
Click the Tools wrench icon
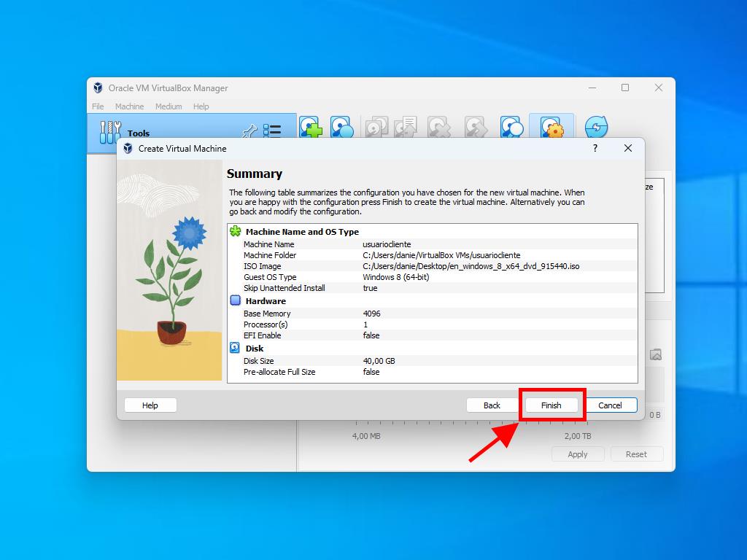pyautogui.click(x=110, y=132)
